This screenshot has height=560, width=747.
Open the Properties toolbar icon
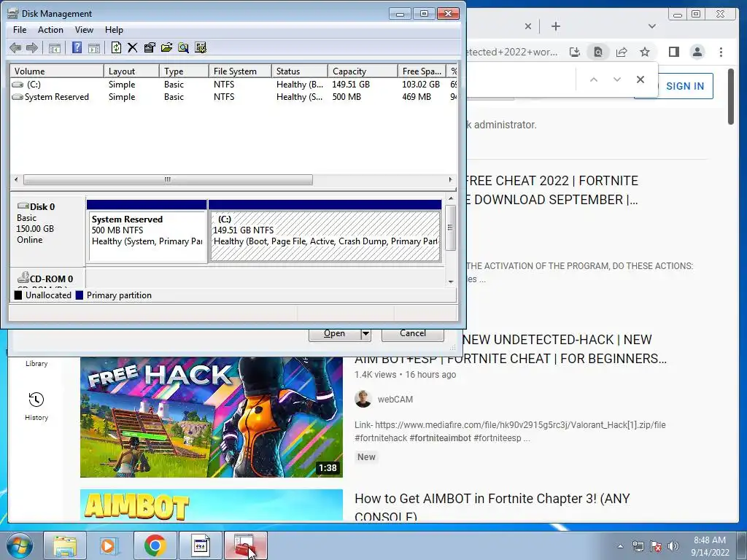(x=150, y=47)
